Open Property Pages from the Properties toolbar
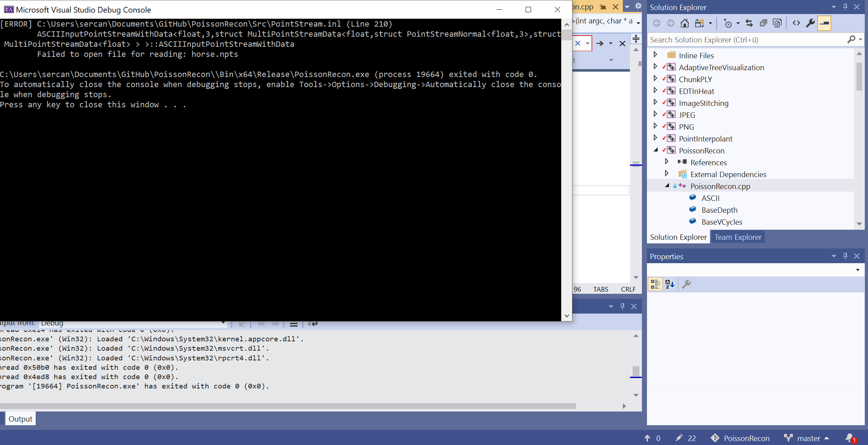Image resolution: width=868 pixels, height=445 pixels. pyautogui.click(x=687, y=284)
